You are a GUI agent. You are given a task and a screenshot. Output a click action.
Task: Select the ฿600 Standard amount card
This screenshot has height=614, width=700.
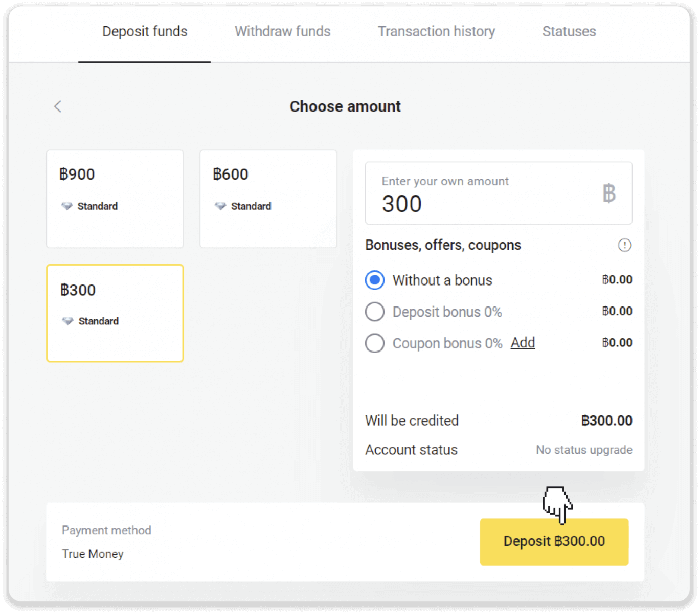[x=268, y=199]
